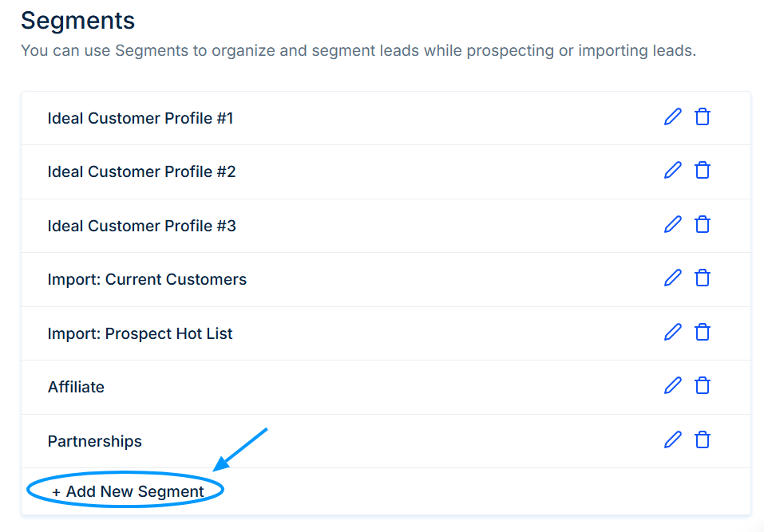The width and height of the screenshot is (764, 532).
Task: Edit Ideal Customer Profile #1 segment
Action: [673, 116]
